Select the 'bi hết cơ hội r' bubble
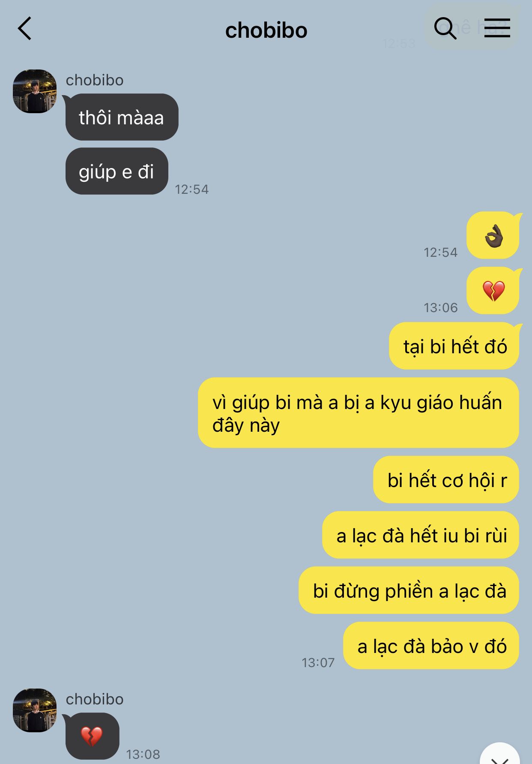532x764 pixels. [x=446, y=480]
